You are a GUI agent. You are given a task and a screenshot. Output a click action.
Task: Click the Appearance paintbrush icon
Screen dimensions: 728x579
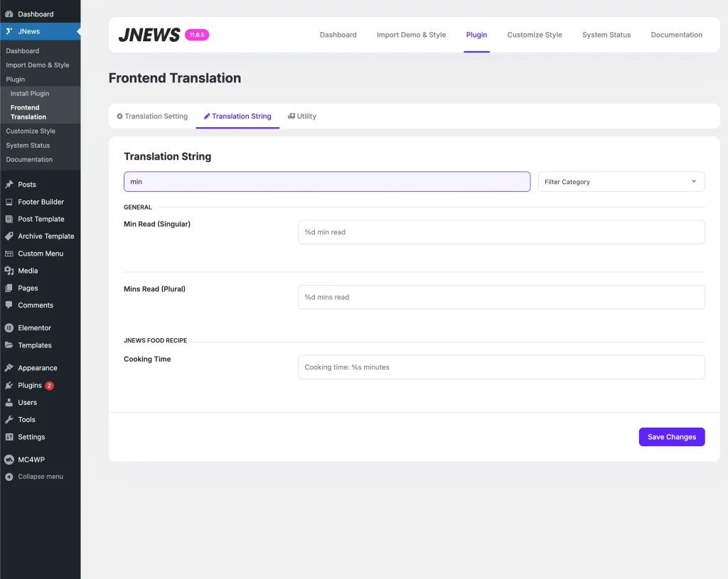tap(9, 368)
